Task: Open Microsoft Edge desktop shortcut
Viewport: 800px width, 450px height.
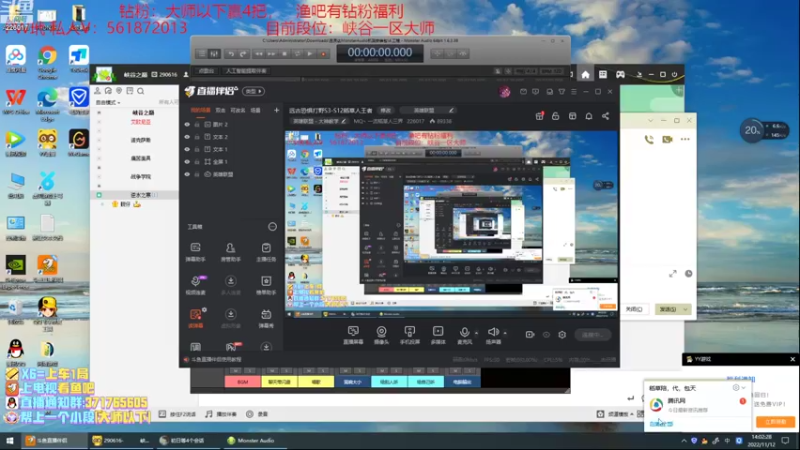Action: pos(47,105)
